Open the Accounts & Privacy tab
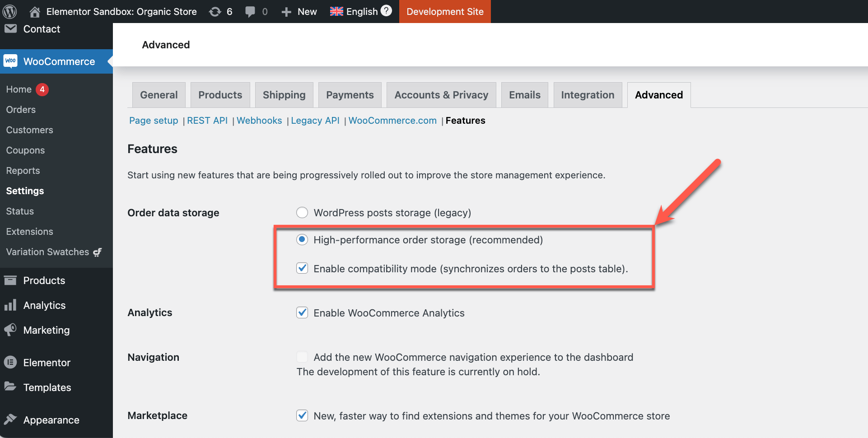 (441, 95)
